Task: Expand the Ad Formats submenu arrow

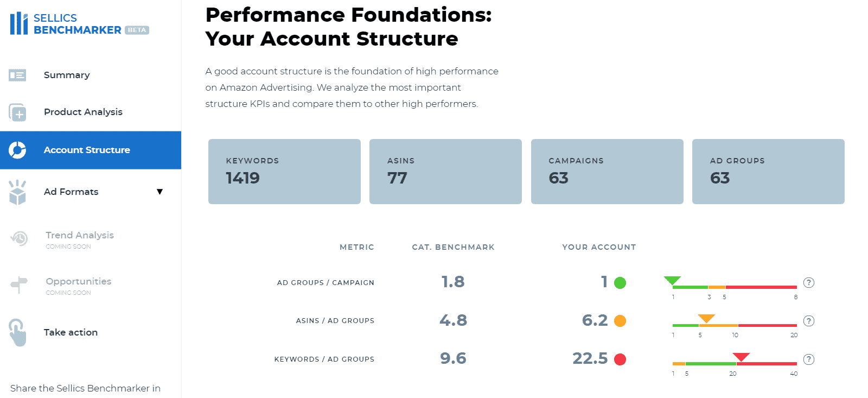Action: [x=159, y=192]
